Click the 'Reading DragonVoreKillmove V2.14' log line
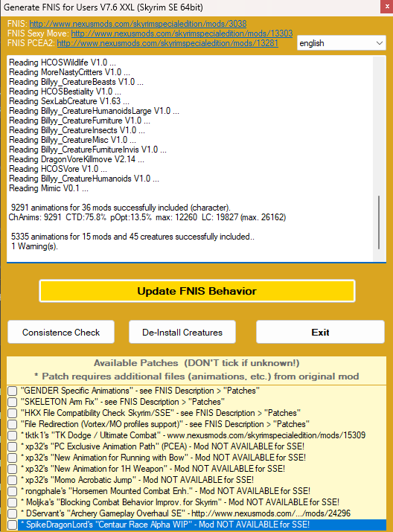Screen dimensions: 393x532 tap(77, 159)
